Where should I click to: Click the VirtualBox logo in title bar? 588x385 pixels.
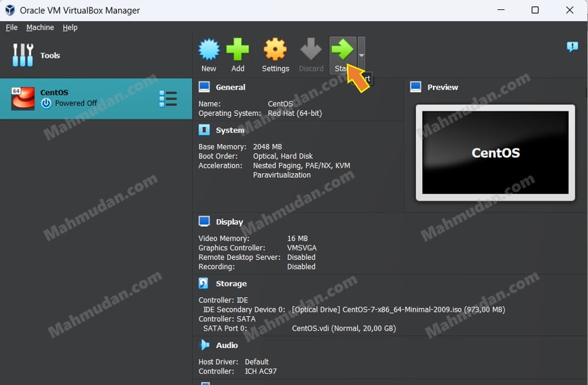coord(10,11)
